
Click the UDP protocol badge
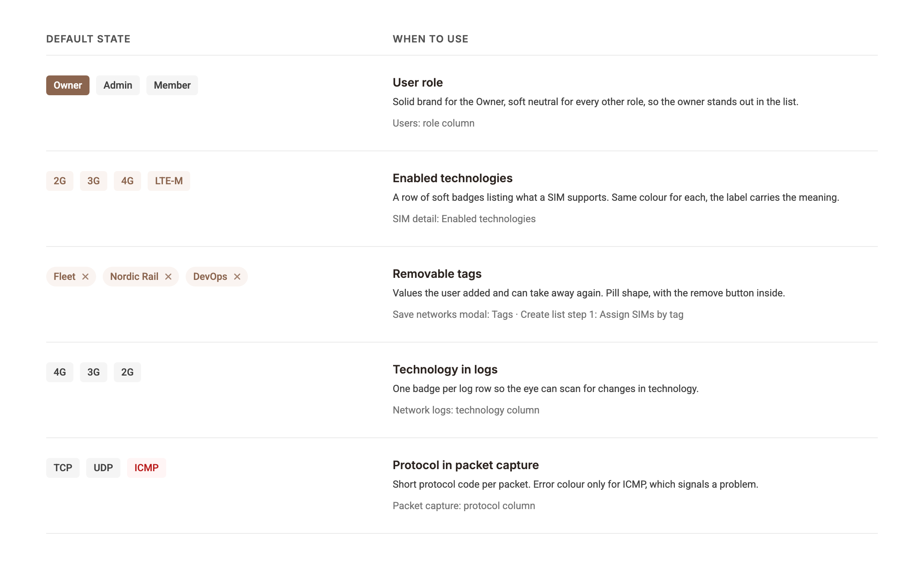[103, 468]
